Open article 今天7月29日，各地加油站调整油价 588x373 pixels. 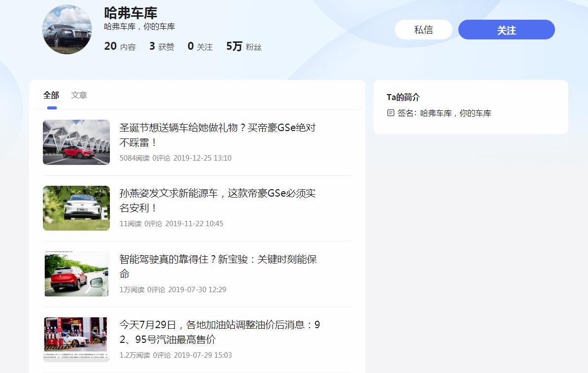pos(220,332)
